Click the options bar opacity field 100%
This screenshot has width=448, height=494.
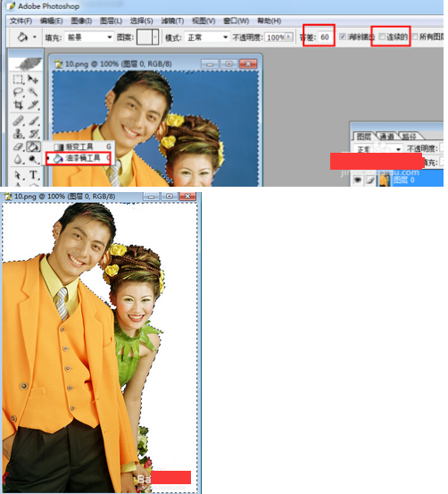(x=275, y=38)
